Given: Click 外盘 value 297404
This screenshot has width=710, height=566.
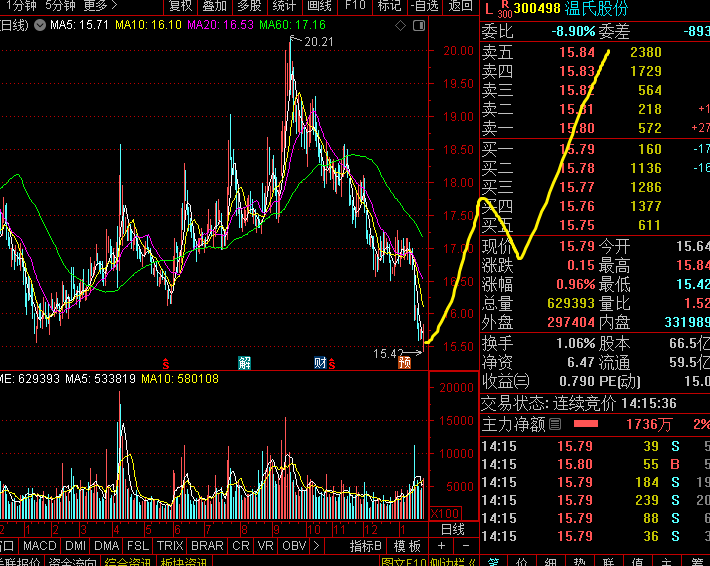Looking at the screenshot, I should tap(571, 322).
